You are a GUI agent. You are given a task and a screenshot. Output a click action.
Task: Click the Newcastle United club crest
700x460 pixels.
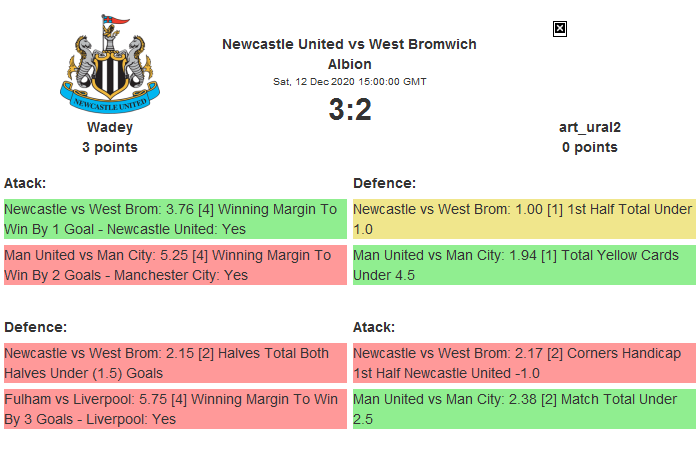(x=110, y=65)
